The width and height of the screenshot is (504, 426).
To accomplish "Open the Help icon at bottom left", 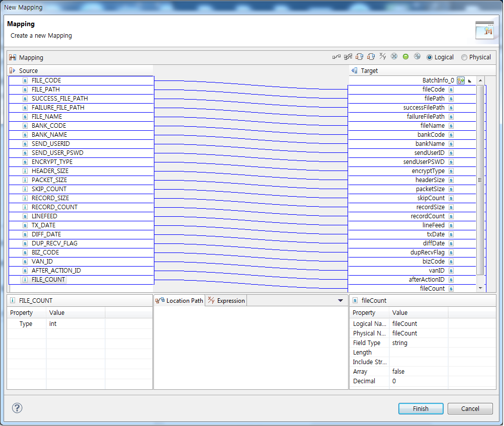I will pyautogui.click(x=17, y=408).
